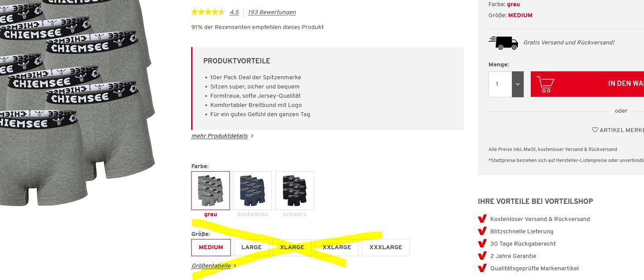Select size XXXLARGE
The height and width of the screenshot is (280, 644).
[385, 247]
